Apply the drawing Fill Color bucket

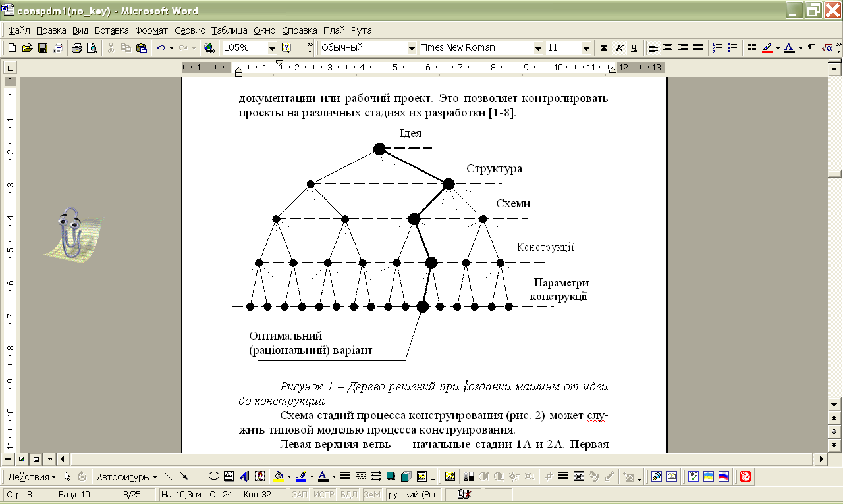pos(279,476)
